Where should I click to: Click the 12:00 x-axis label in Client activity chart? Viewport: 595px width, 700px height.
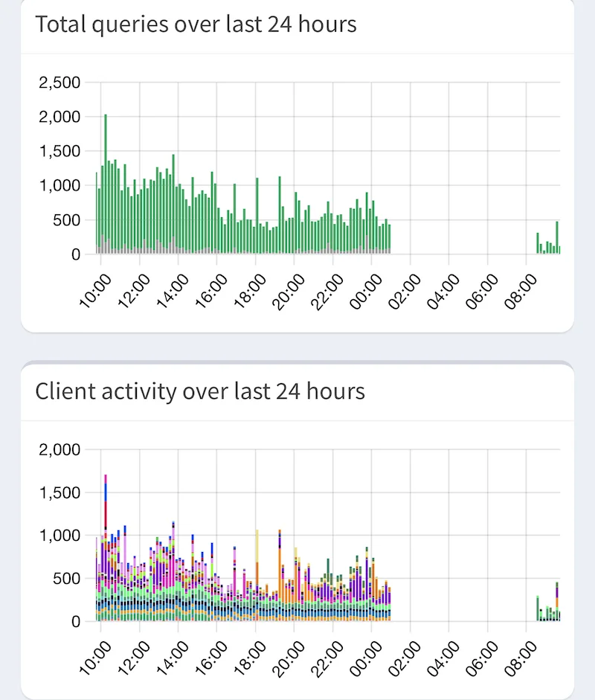(133, 659)
